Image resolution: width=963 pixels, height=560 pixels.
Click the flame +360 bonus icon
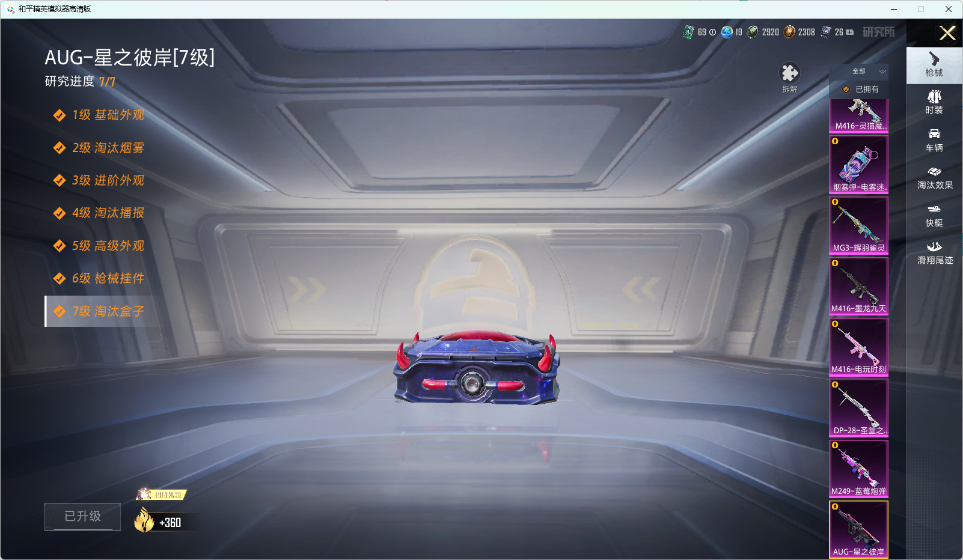coord(145,521)
